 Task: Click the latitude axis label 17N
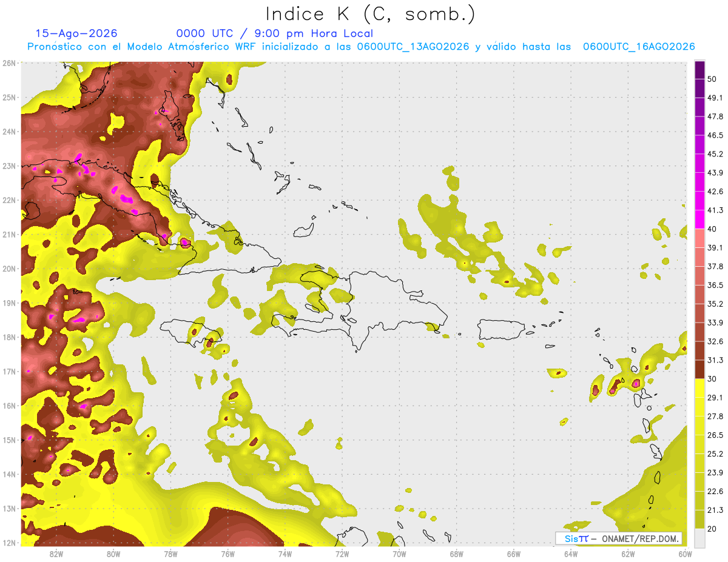(9, 371)
